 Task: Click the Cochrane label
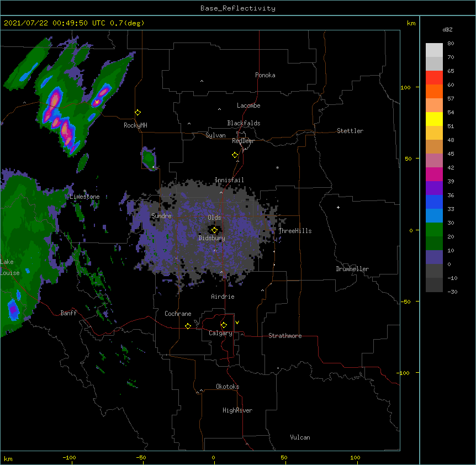click(x=178, y=314)
